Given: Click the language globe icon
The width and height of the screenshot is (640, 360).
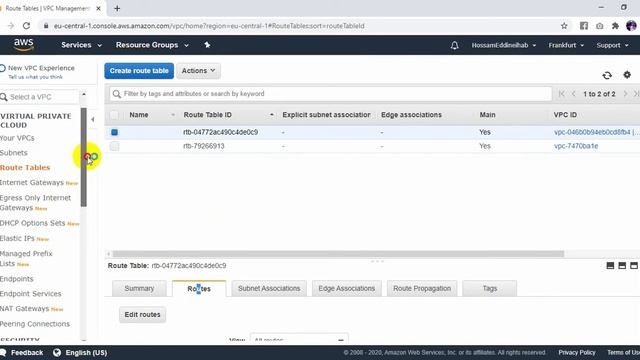Looking at the screenshot, I should 57,352.
